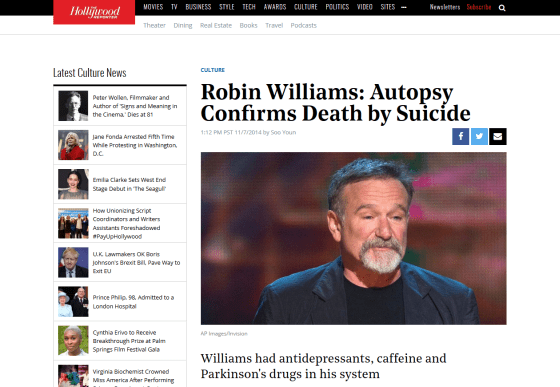Viewport: 560px width, 387px height.
Task: Go to Business section
Action: pyautogui.click(x=198, y=7)
